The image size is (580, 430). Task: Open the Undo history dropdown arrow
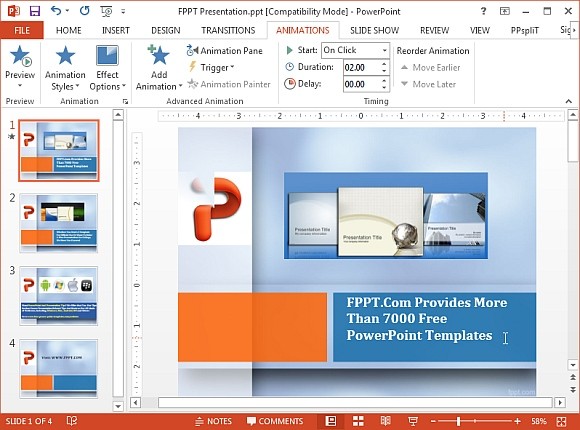pos(67,11)
